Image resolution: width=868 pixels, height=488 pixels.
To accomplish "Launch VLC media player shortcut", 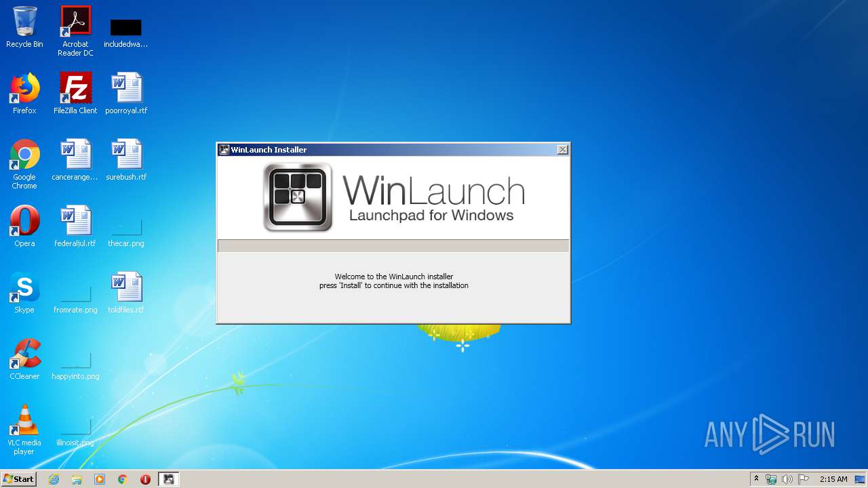I will (24, 430).
